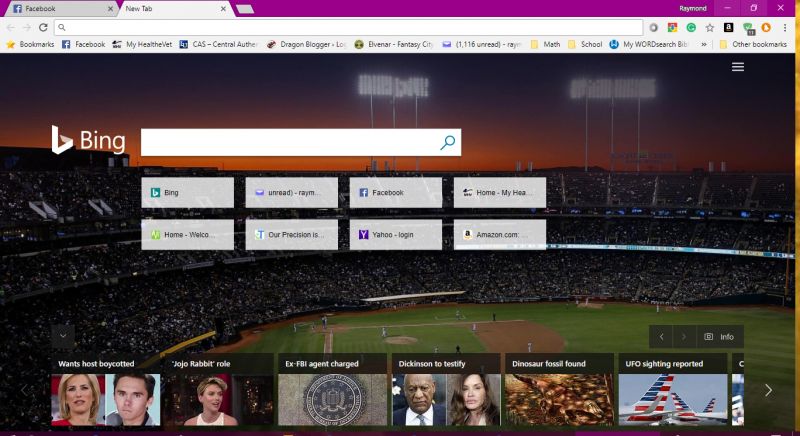Image resolution: width=800 pixels, height=436 pixels.
Task: Close the New Tab tab
Action: tap(223, 9)
